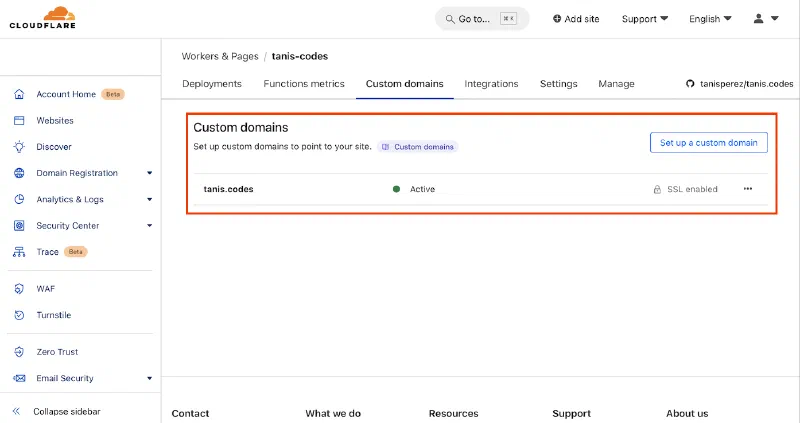Click the Websites window icon
This screenshot has height=423, width=800.
pyautogui.click(x=19, y=120)
